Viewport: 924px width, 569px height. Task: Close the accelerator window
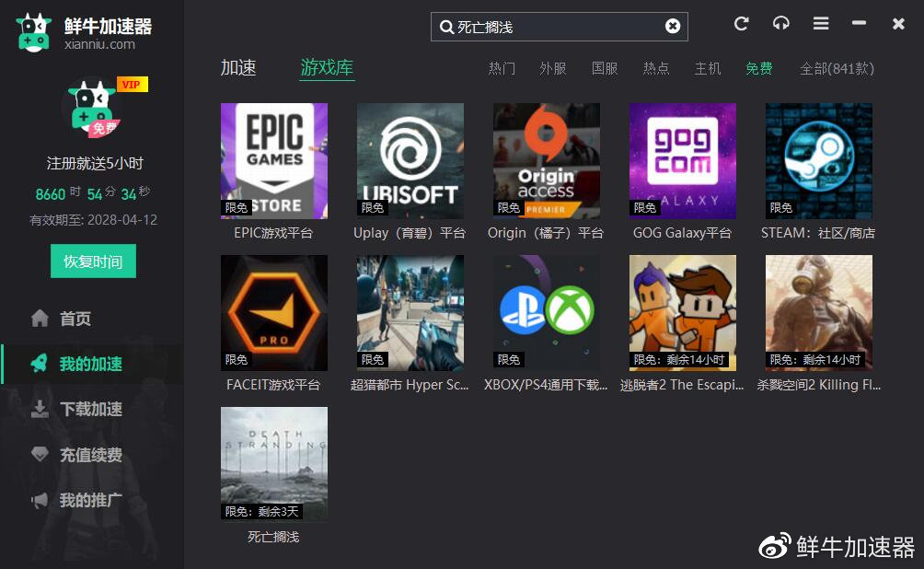tap(898, 24)
